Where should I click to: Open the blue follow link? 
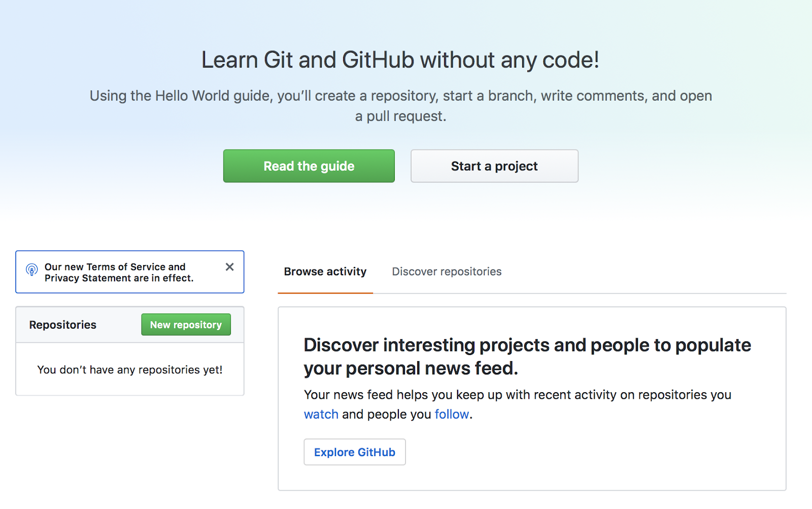(452, 415)
